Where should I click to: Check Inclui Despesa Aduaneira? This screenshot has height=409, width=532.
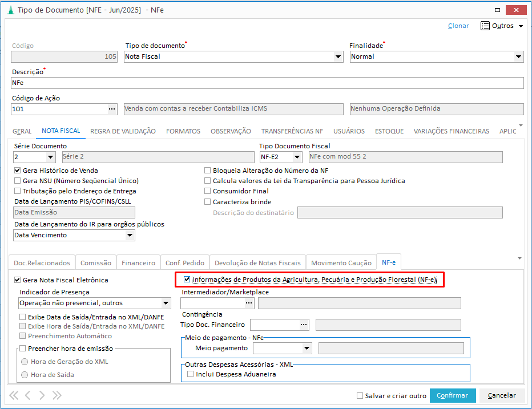click(190, 374)
